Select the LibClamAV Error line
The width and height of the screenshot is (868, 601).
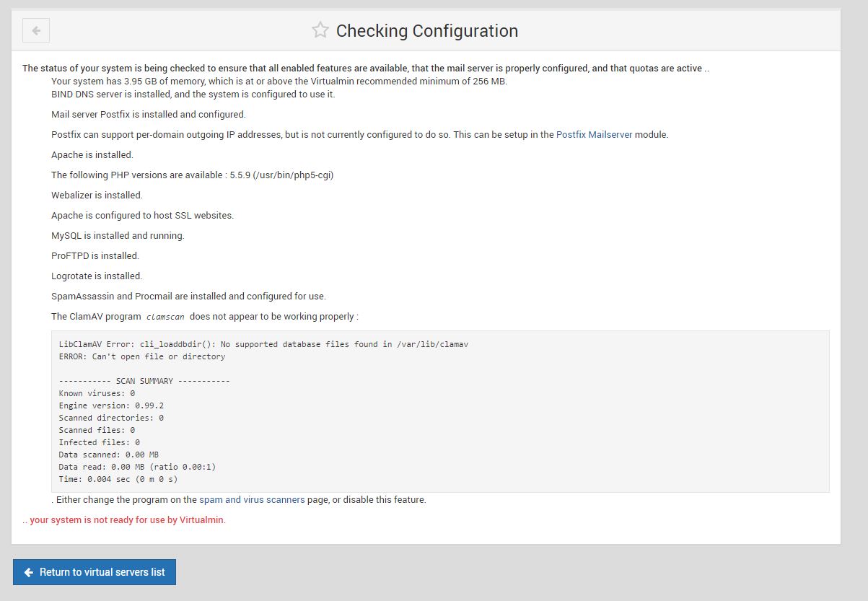click(x=263, y=344)
